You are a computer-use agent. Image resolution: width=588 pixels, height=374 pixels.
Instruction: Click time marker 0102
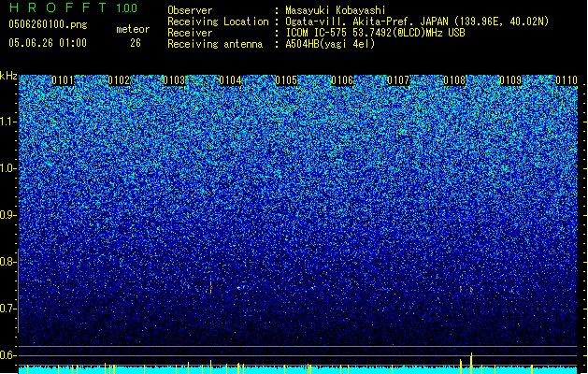[119, 80]
